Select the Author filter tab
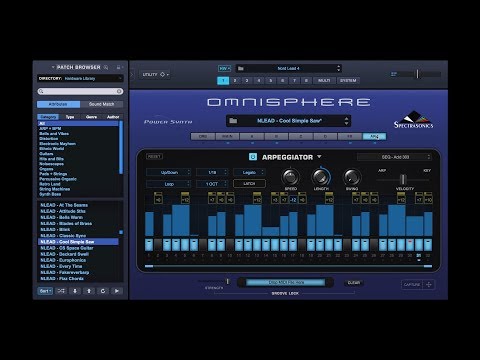Screen dimensions: 480x360 pyautogui.click(x=113, y=117)
